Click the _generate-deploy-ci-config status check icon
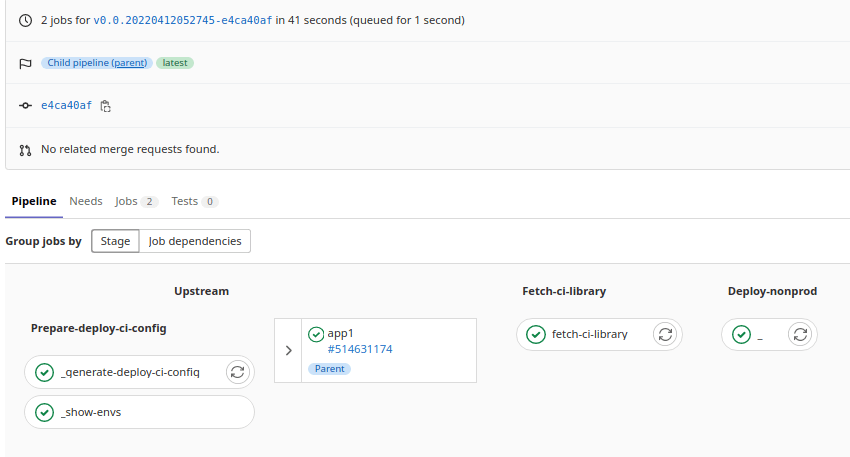850x457 pixels. coord(44,372)
